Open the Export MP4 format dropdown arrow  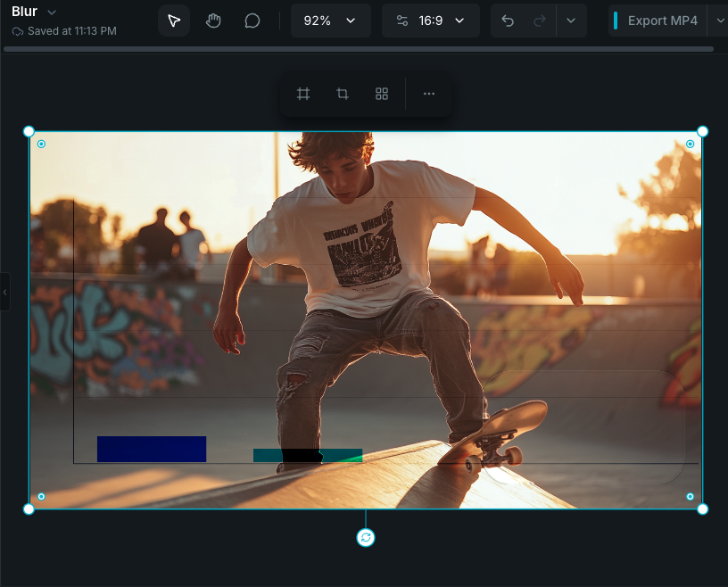click(718, 20)
